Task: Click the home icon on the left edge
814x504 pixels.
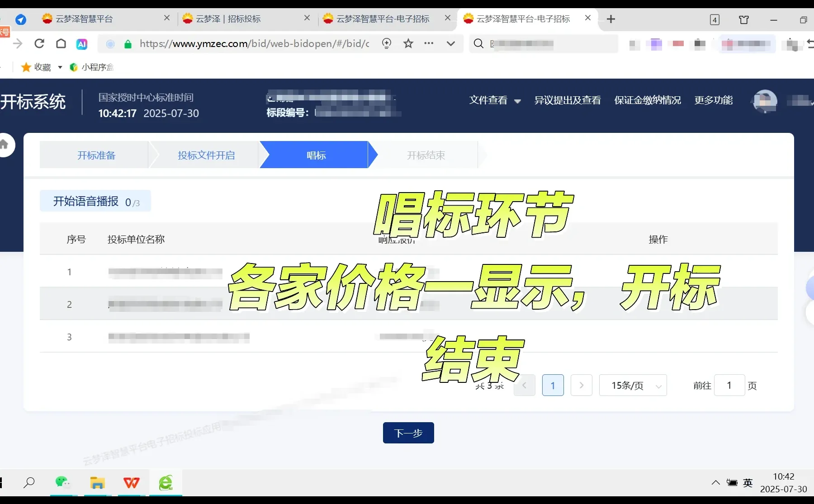Action: pyautogui.click(x=4, y=145)
